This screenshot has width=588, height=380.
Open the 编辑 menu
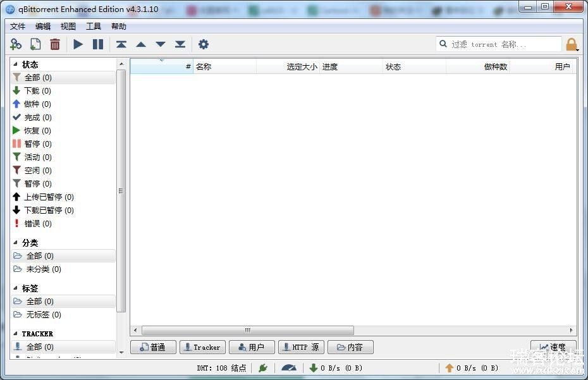coord(43,27)
